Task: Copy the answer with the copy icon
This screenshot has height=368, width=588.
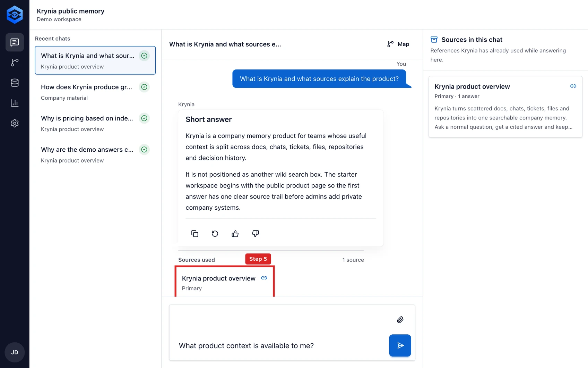Action: [195, 234]
